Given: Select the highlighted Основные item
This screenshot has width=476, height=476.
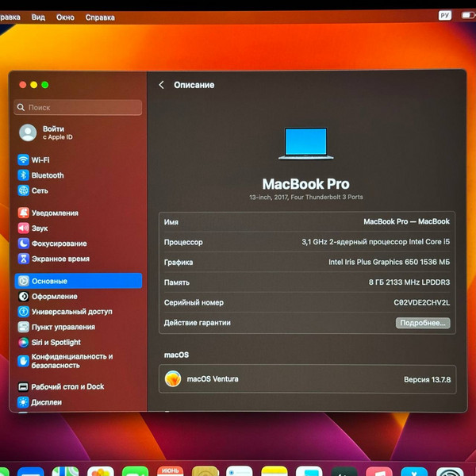Looking at the screenshot, I should pos(79,281).
